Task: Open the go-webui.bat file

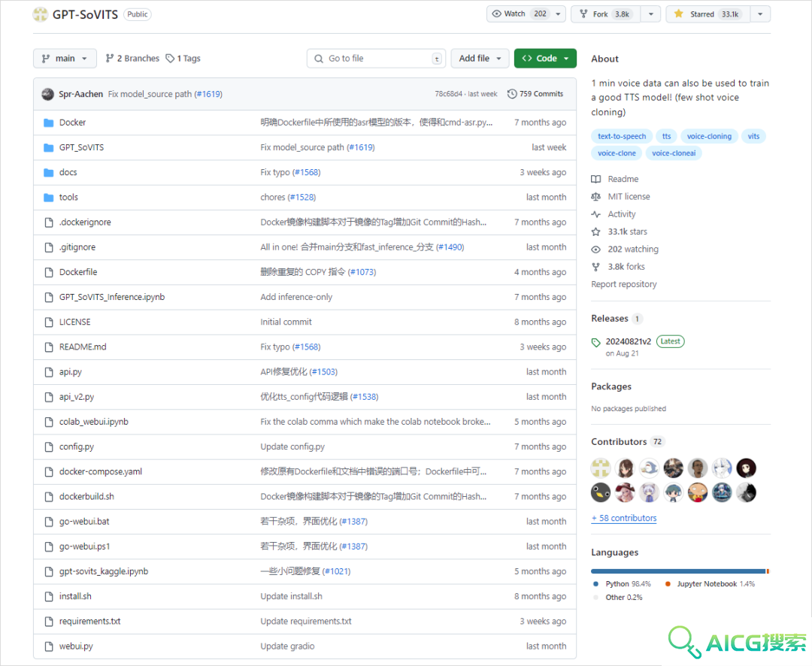Action: pos(84,522)
